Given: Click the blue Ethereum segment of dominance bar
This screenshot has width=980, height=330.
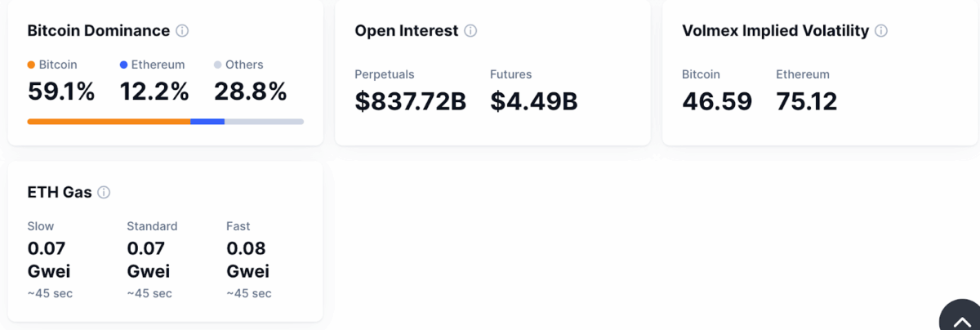Looking at the screenshot, I should click(x=207, y=122).
